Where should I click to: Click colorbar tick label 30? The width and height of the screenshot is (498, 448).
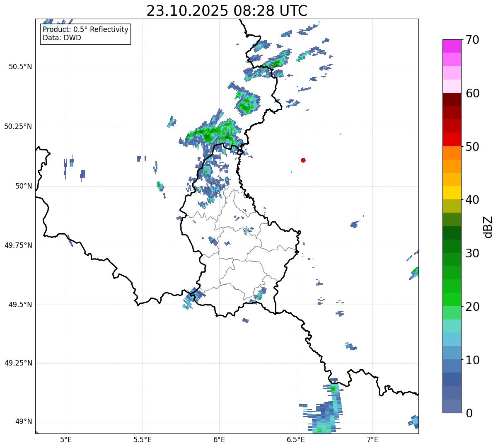472,254
